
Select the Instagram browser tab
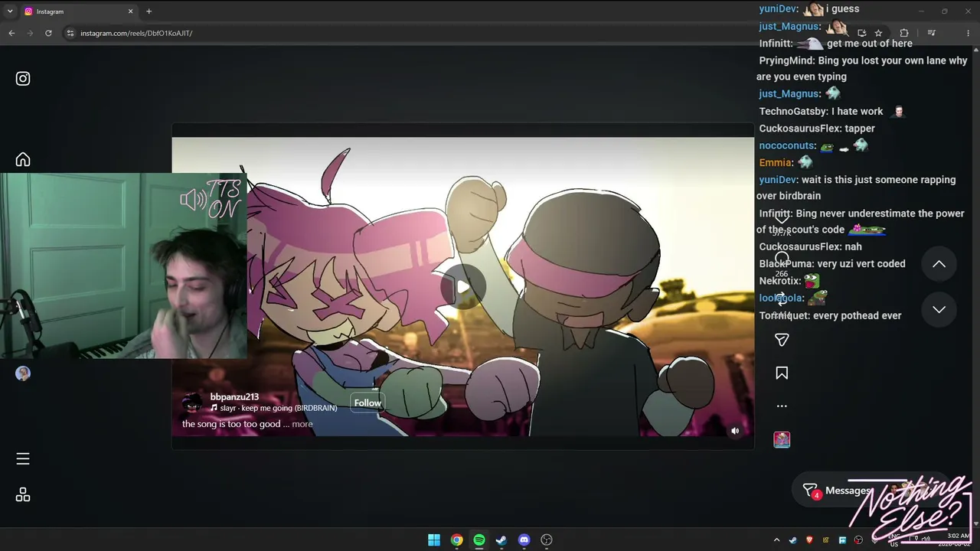coord(79,11)
